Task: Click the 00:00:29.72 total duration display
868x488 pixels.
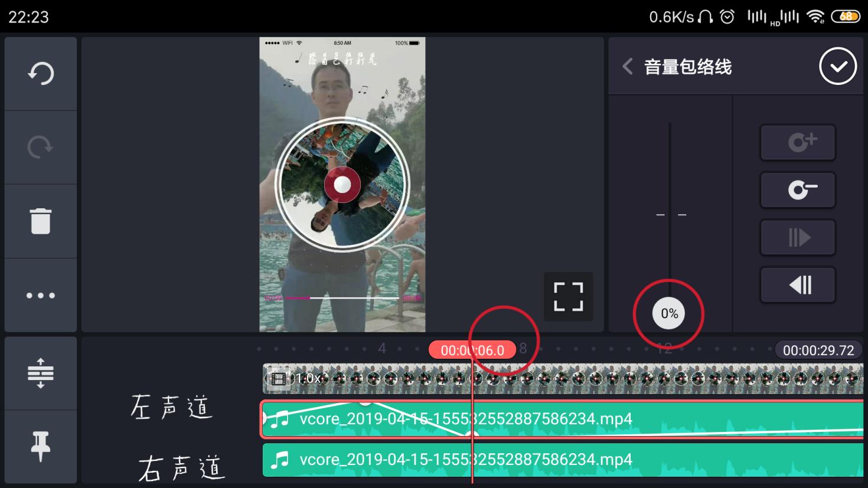Action: [x=818, y=349]
